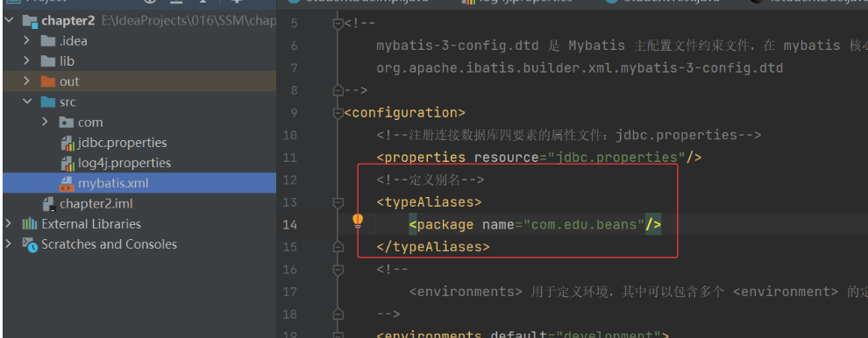
Task: Click the 定义别名 comment on line 12
Action: [x=430, y=180]
